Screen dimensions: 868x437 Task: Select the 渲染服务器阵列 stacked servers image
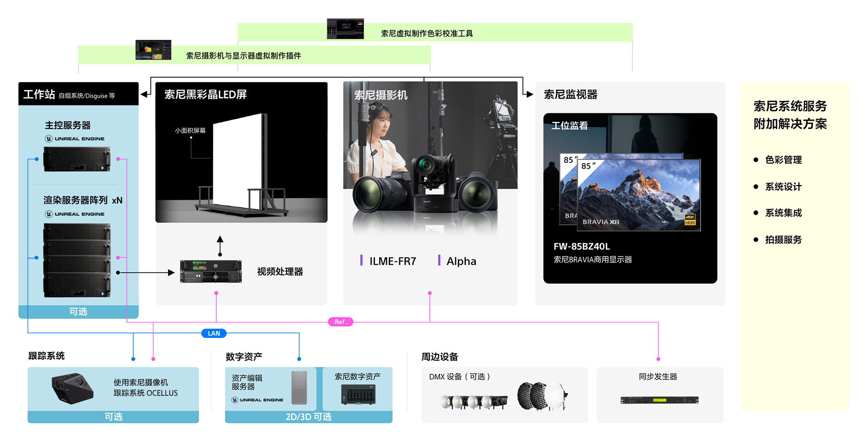point(77,260)
